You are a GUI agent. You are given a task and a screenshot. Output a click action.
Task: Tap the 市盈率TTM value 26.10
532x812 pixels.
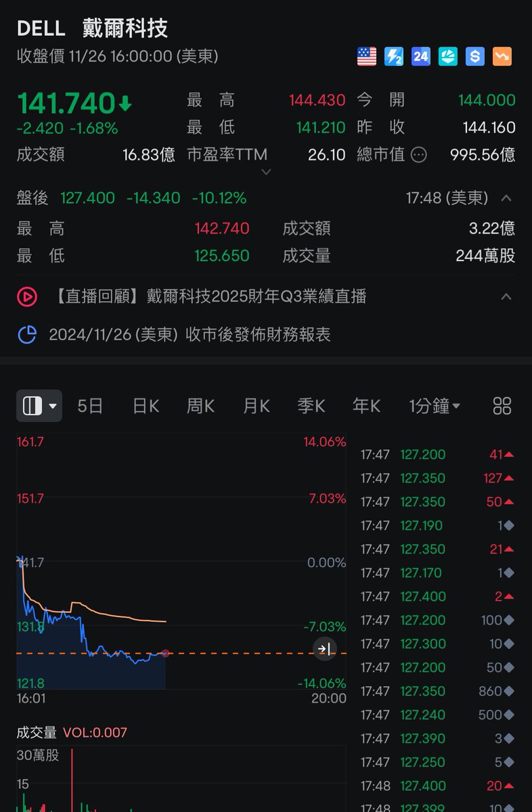click(x=327, y=155)
